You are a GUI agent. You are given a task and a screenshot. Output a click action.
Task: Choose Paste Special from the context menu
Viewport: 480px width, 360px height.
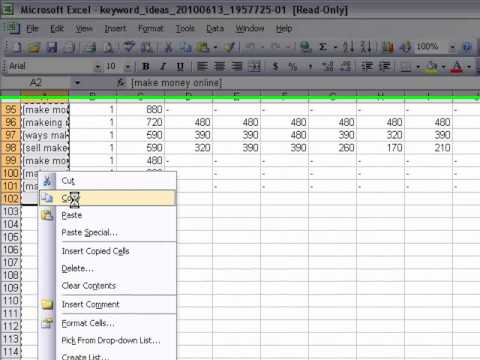click(107, 232)
